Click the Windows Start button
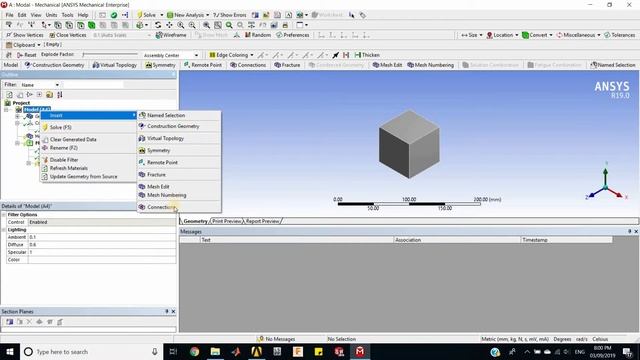Screen dimensions: 640x360 click(10, 351)
